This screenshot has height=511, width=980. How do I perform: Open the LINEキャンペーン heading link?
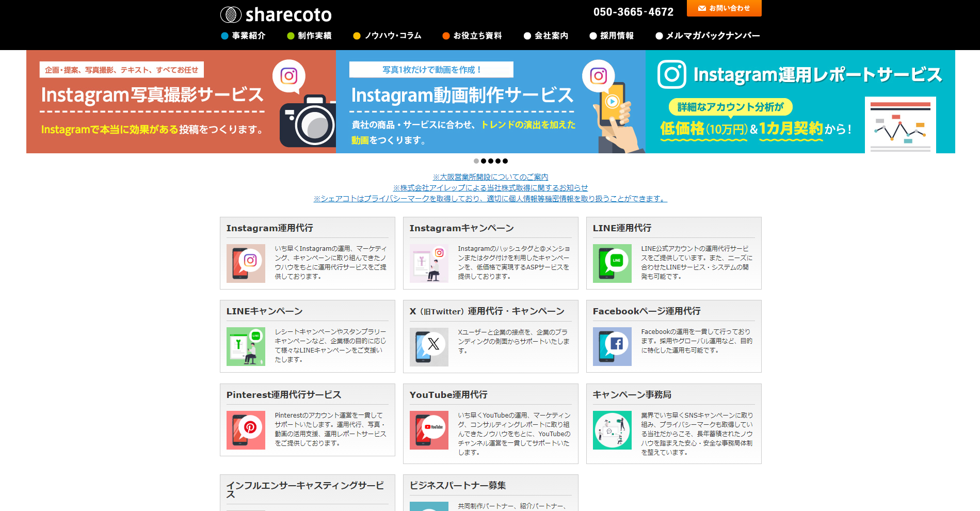click(264, 311)
